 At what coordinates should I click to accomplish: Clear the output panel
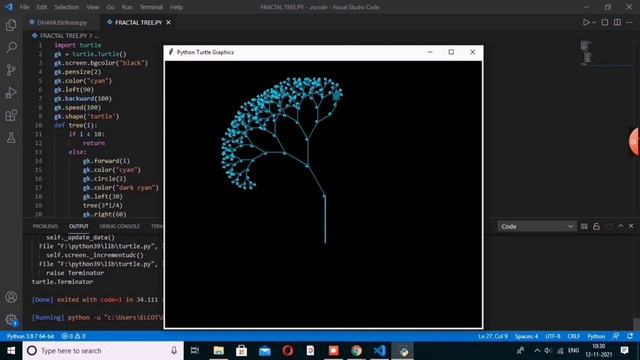(584, 226)
